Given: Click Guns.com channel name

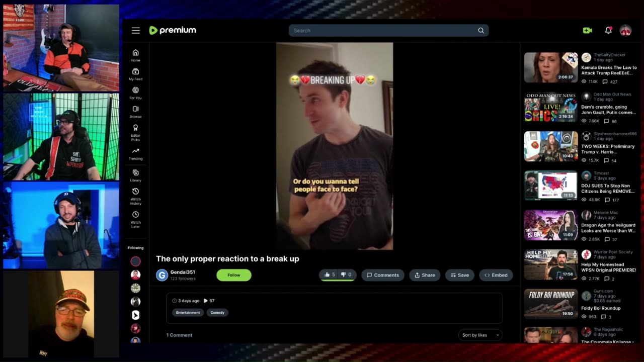Looking at the screenshot, I should [603, 291].
